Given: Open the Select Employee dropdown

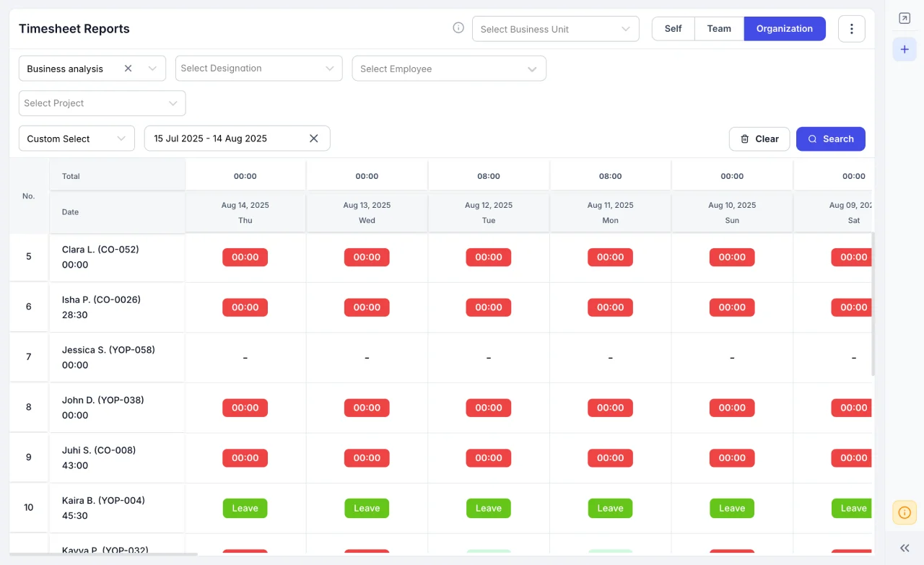Looking at the screenshot, I should tap(449, 69).
